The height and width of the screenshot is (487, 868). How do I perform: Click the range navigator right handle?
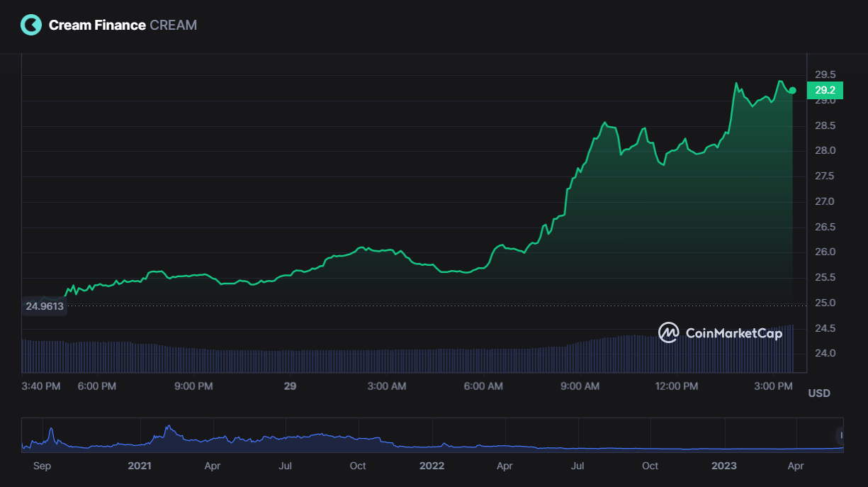[x=841, y=435]
